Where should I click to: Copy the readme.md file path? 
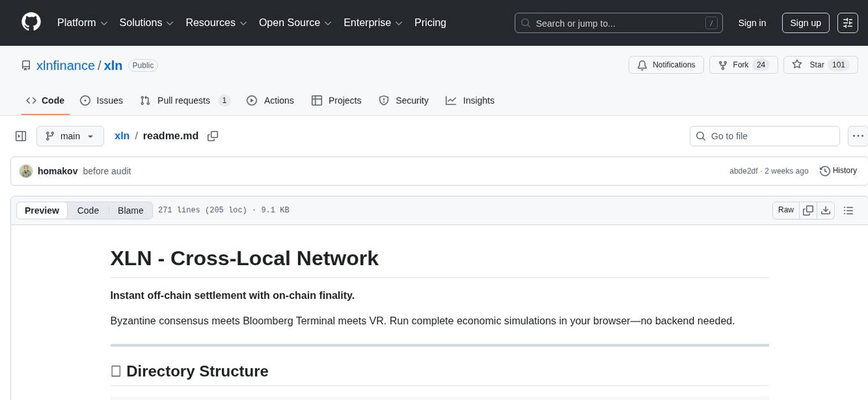213,135
